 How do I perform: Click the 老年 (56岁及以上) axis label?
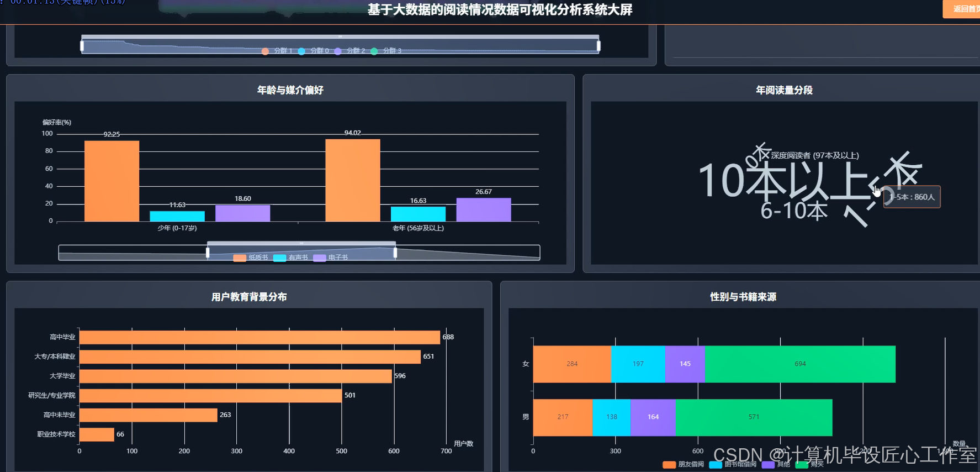click(x=418, y=228)
